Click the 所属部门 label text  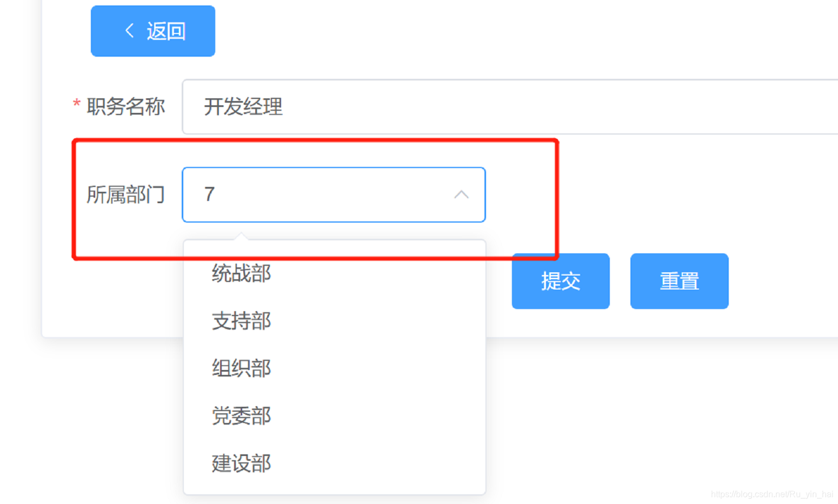tap(126, 194)
